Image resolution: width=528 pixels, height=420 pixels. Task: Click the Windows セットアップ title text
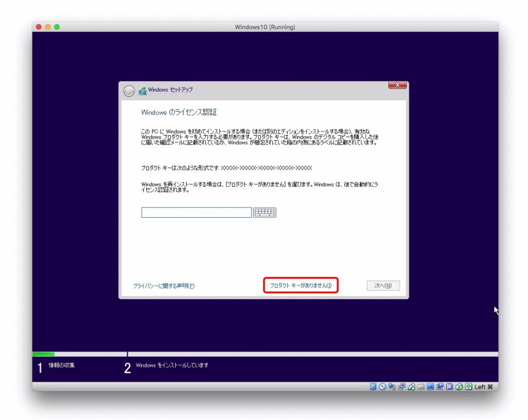(x=170, y=90)
